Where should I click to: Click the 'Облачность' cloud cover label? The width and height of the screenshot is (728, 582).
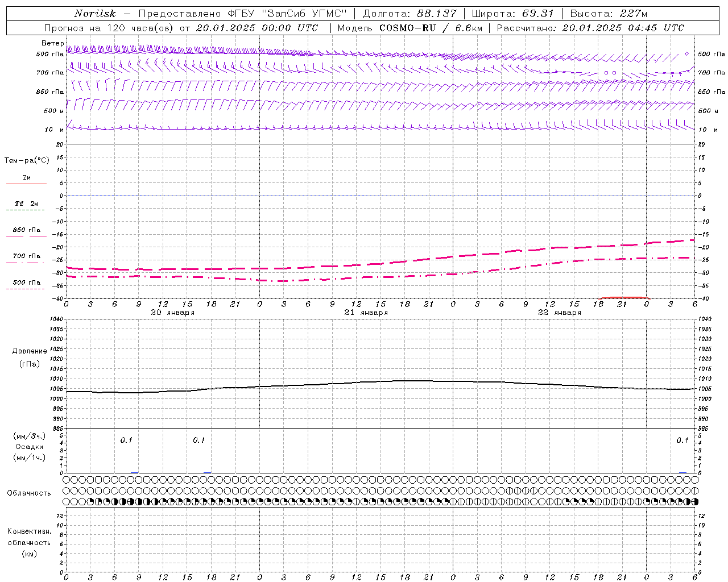[x=28, y=493]
